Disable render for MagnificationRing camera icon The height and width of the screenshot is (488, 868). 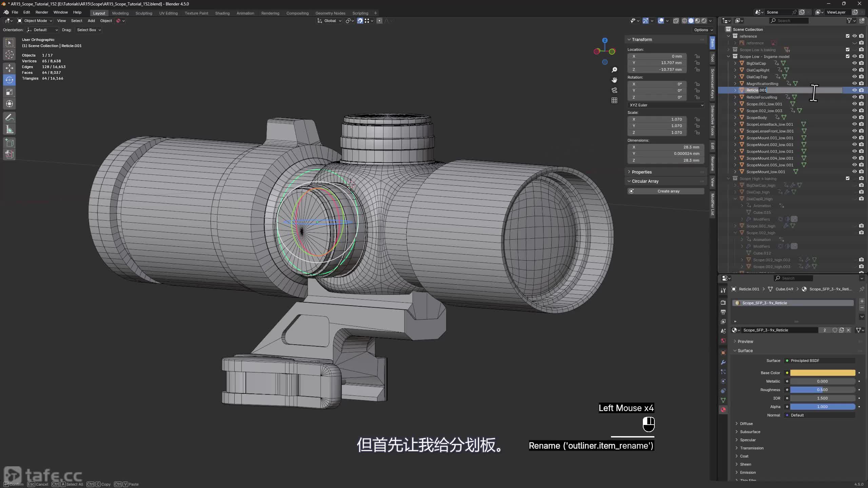pos(861,83)
